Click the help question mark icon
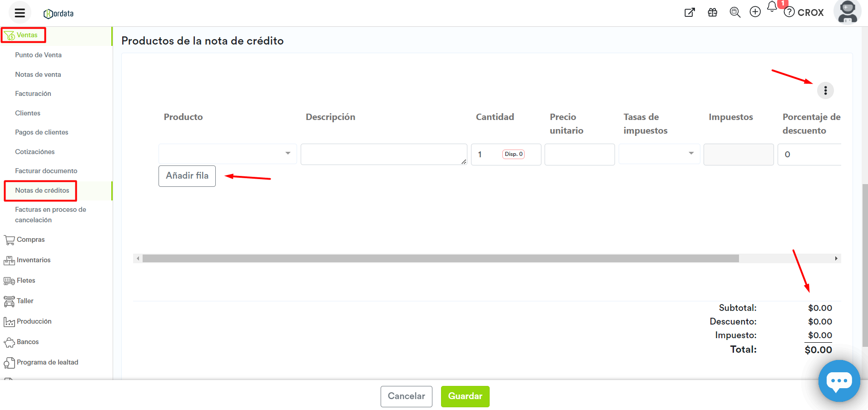Image resolution: width=868 pixels, height=410 pixels. [x=789, y=12]
